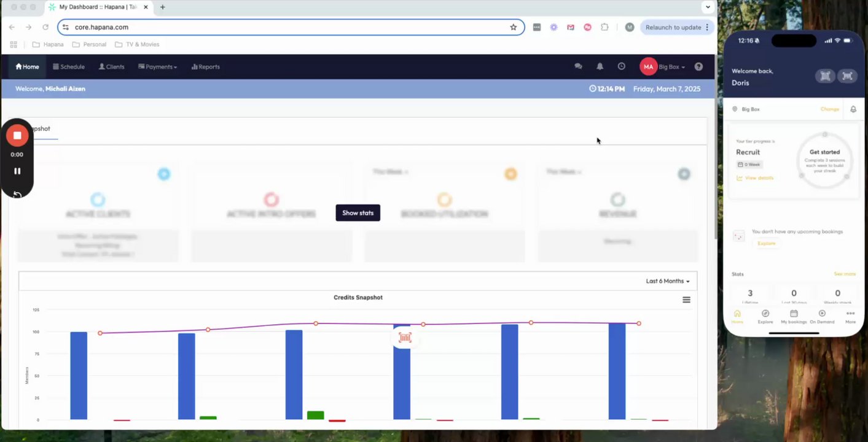The width and height of the screenshot is (868, 442).
Task: Click the purple gear extension icon
Action: coord(553,27)
